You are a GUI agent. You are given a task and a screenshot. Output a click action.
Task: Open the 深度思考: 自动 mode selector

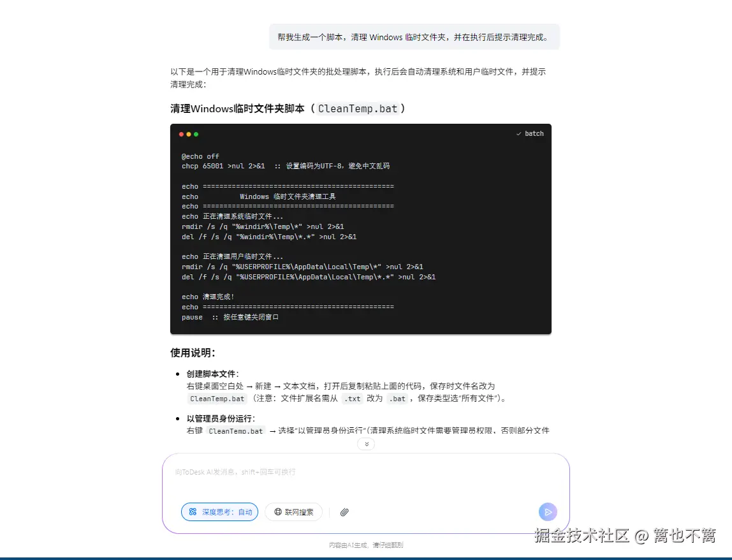[219, 512]
